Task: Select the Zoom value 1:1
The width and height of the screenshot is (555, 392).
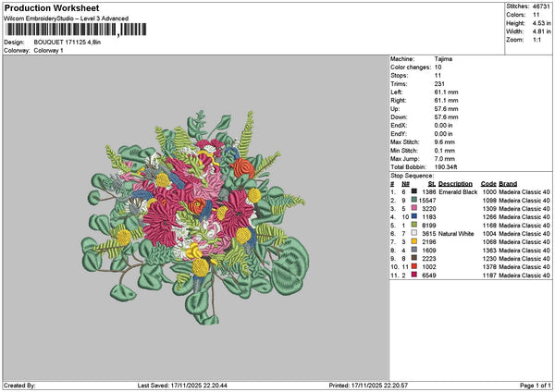Action: tap(536, 40)
